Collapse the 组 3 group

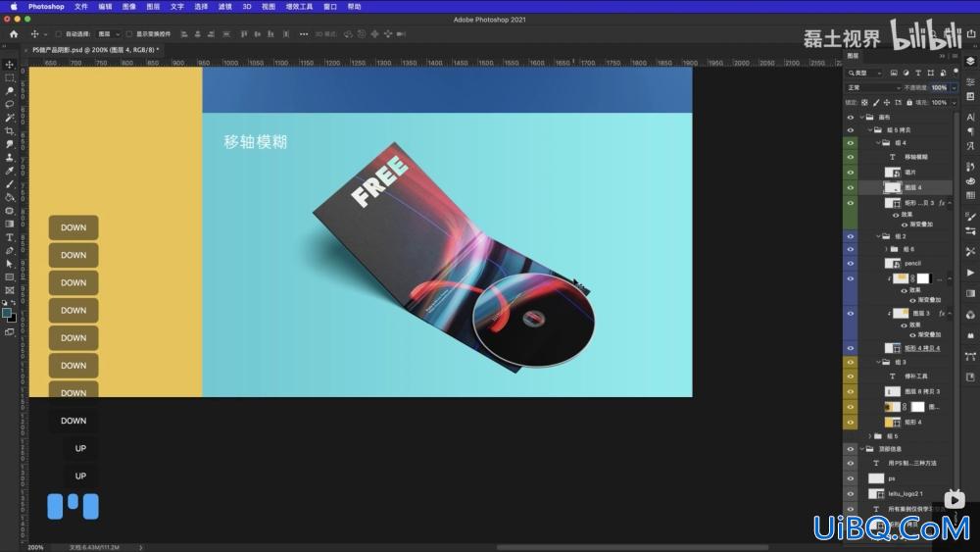click(x=878, y=362)
